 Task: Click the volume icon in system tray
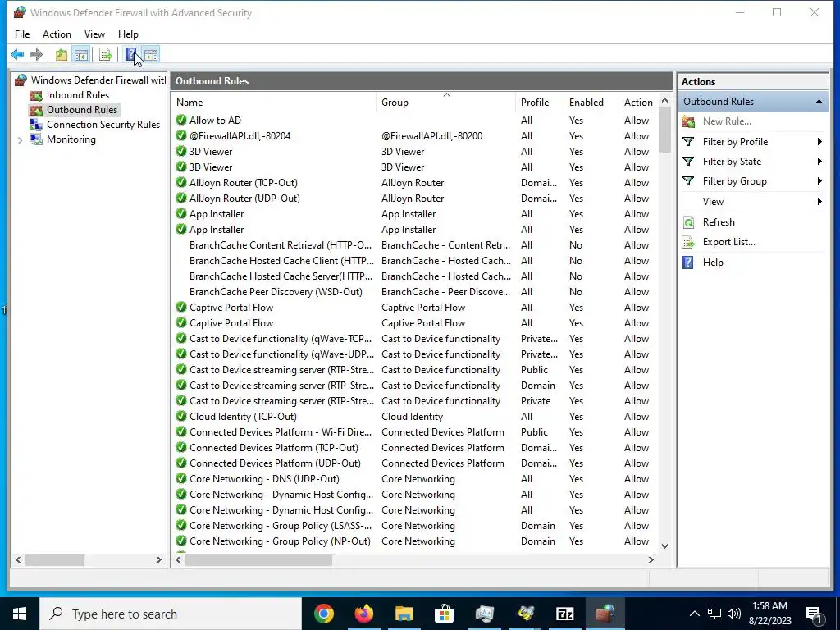[x=734, y=614]
